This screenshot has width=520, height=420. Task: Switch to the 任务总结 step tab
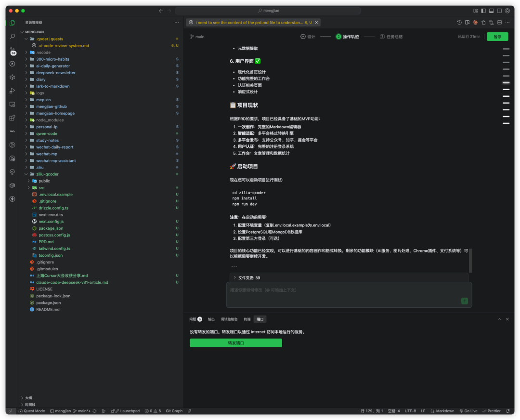391,37
